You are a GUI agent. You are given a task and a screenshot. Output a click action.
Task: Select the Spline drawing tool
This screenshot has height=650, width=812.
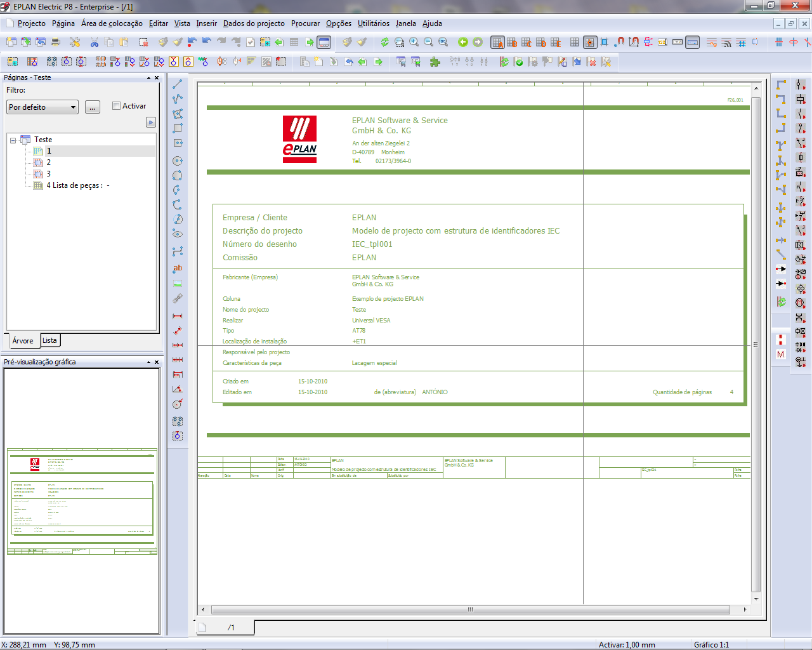pos(178,251)
